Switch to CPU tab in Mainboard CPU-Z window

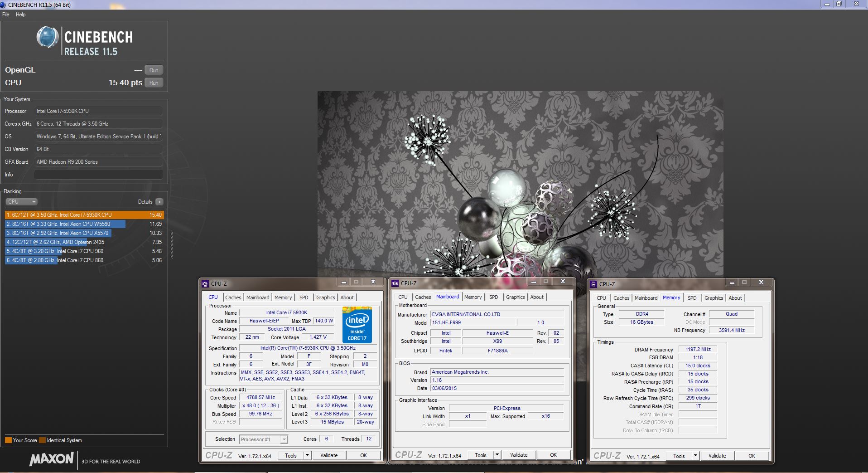coord(403,297)
